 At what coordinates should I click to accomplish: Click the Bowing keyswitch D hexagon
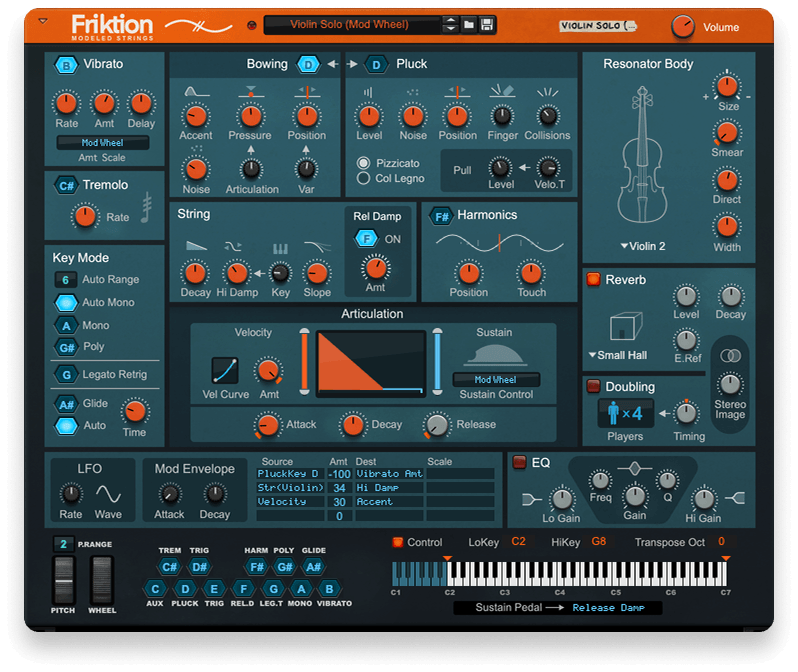point(308,65)
